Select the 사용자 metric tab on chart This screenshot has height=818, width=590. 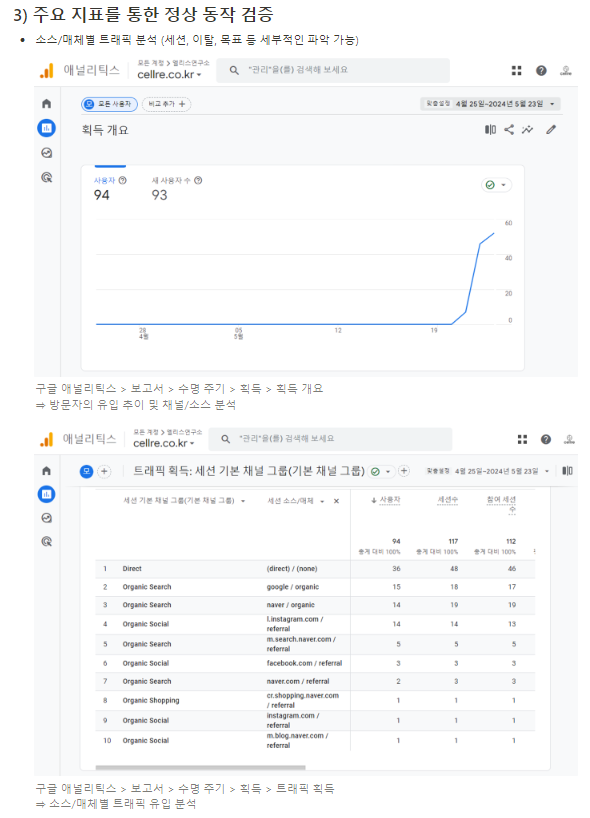(110, 189)
